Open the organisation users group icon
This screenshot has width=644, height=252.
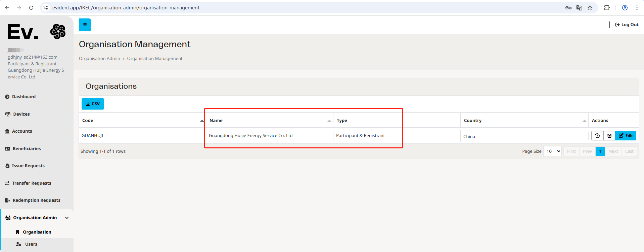[x=609, y=136]
